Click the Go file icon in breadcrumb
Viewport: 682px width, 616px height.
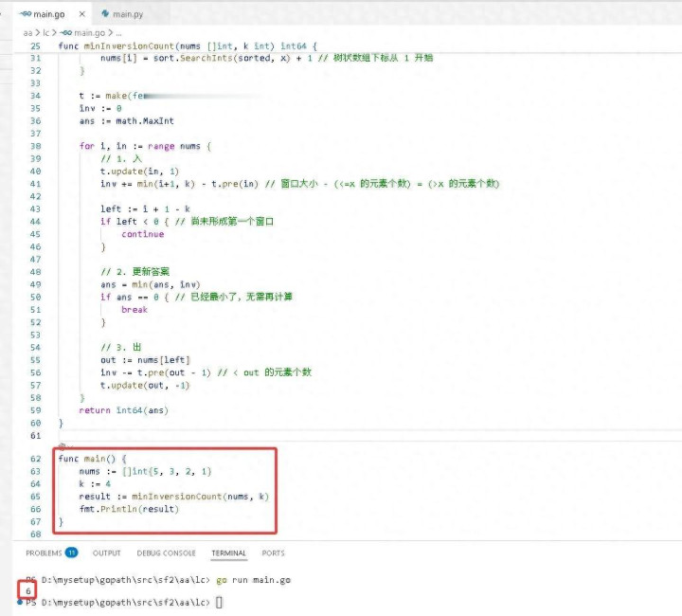66,32
